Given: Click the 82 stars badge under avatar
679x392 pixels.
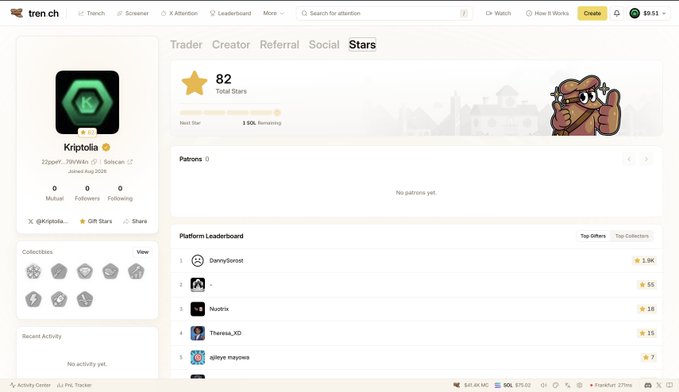Looking at the screenshot, I should (87, 132).
